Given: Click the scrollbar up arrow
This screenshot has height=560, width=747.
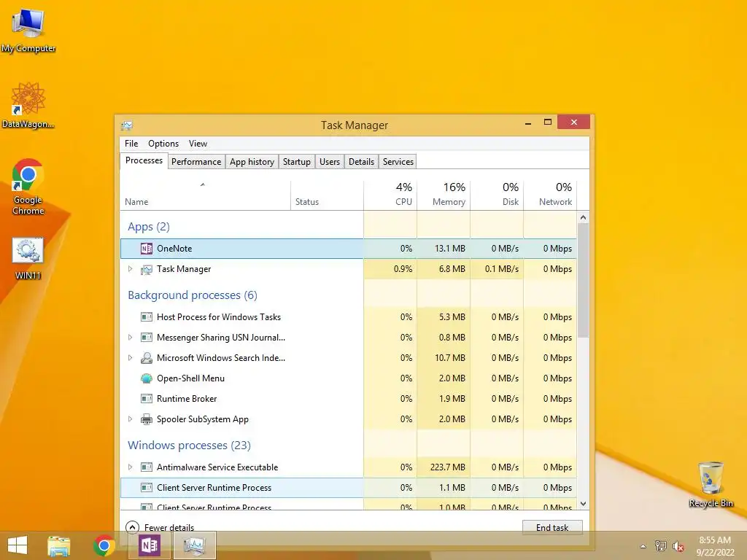Looking at the screenshot, I should (583, 217).
